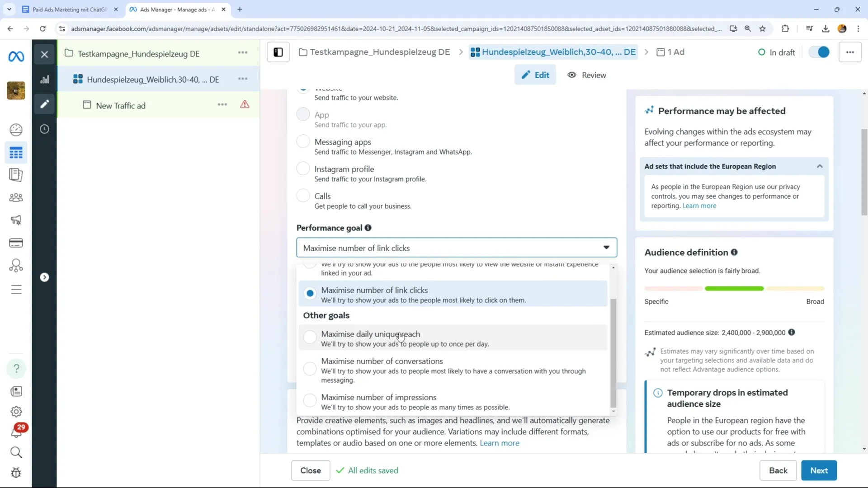Select Messaging apps radio option
The height and width of the screenshot is (488, 868).
[303, 142]
